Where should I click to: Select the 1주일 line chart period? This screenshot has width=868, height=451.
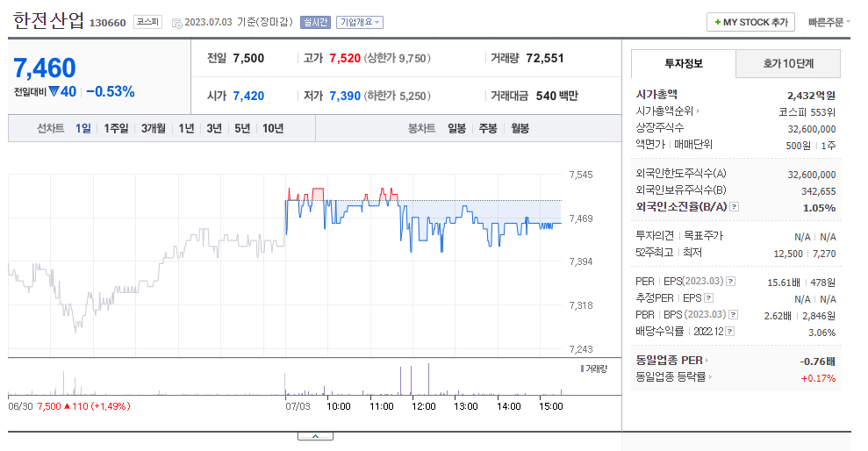pyautogui.click(x=116, y=128)
